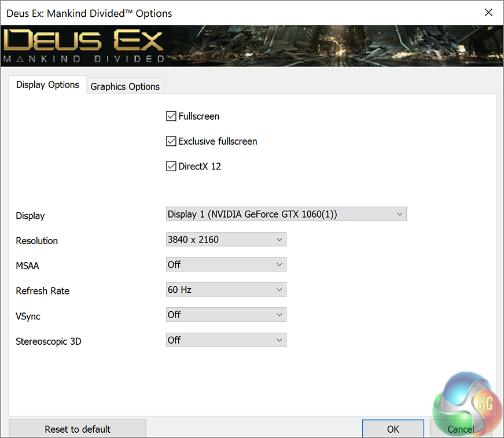The width and height of the screenshot is (504, 438).
Task: Expand the VSync dropdown
Action: pyautogui.click(x=226, y=315)
